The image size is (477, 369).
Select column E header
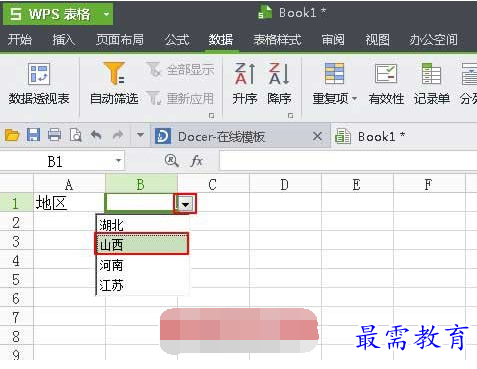357,184
